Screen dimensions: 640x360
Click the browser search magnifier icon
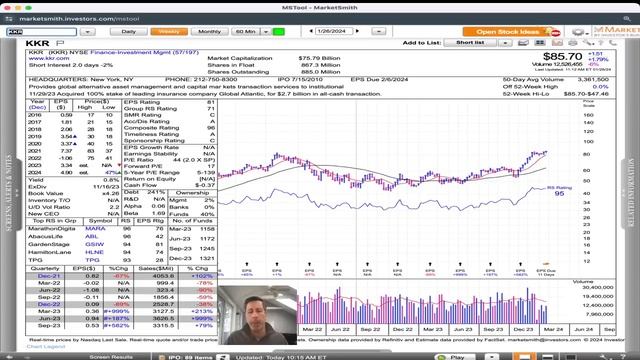point(627,19)
